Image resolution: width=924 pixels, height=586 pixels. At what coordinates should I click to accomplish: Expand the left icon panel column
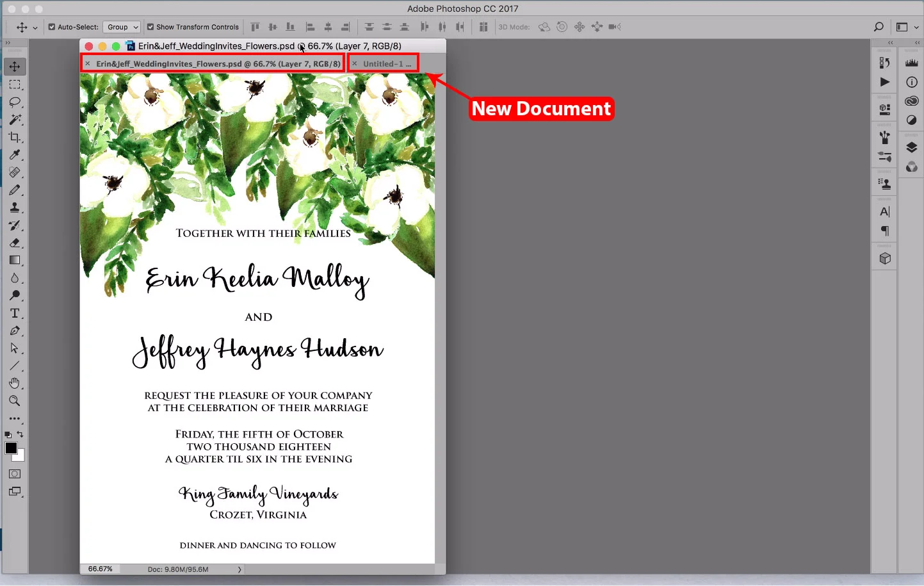click(x=890, y=43)
